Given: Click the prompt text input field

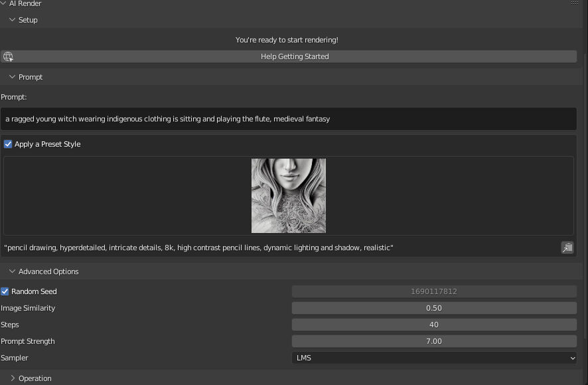Looking at the screenshot, I should [x=290, y=119].
